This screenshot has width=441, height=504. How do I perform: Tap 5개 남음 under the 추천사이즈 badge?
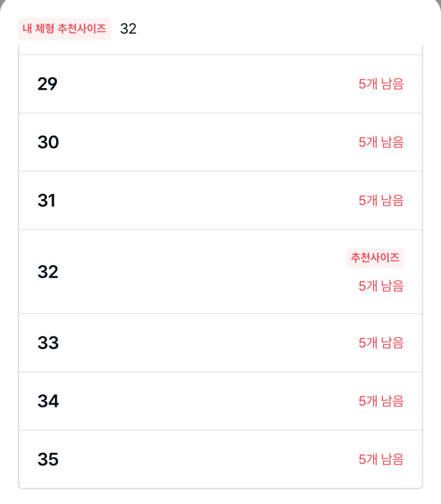pos(381,286)
